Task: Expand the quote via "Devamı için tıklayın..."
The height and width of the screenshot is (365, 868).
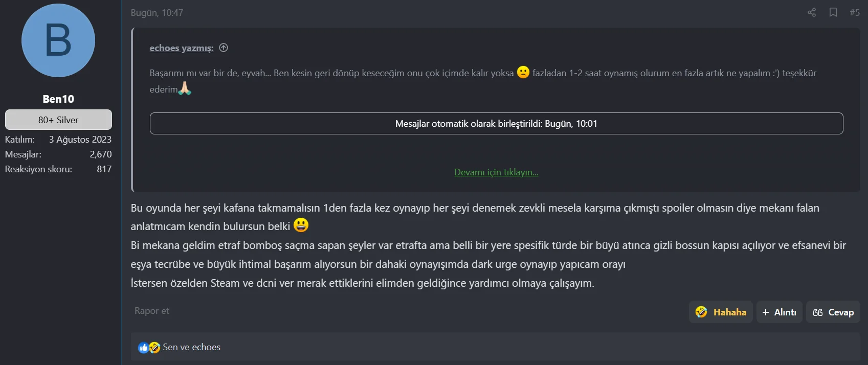Action: tap(496, 172)
